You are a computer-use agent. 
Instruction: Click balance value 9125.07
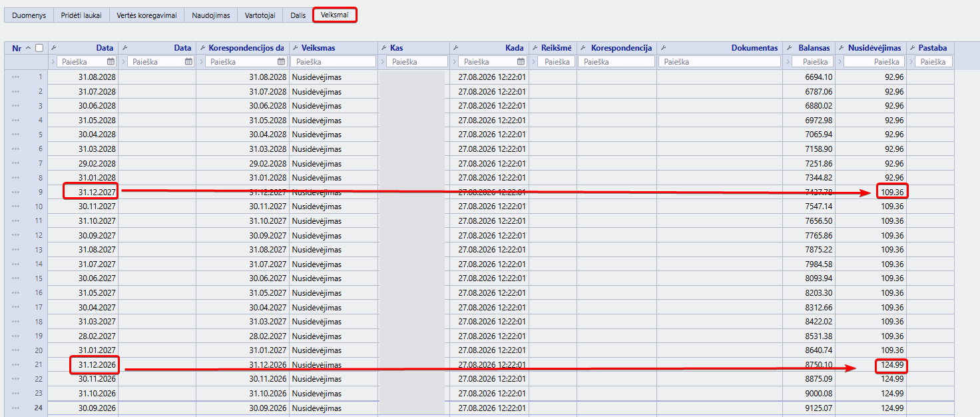pyautogui.click(x=818, y=408)
